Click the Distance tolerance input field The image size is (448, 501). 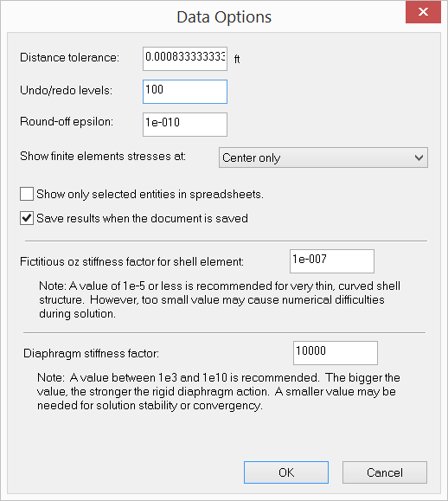pyautogui.click(x=185, y=59)
